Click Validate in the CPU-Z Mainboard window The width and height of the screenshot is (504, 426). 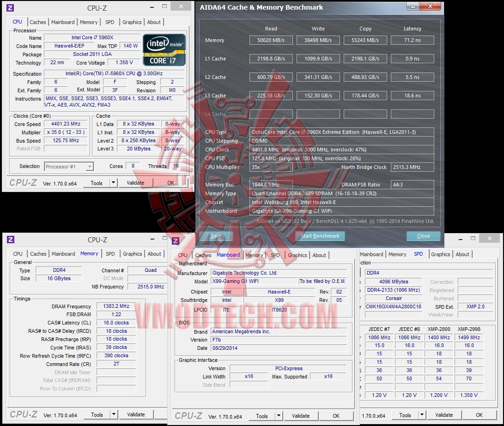[301, 416]
